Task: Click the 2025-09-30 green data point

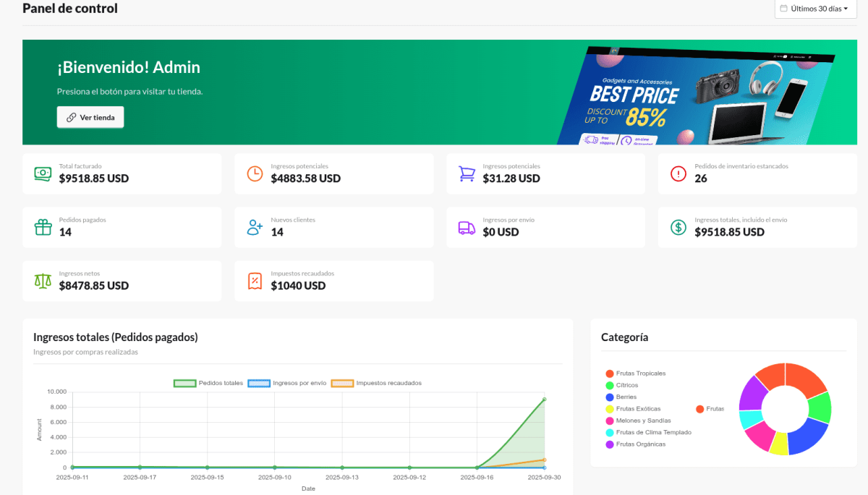Action: click(544, 399)
